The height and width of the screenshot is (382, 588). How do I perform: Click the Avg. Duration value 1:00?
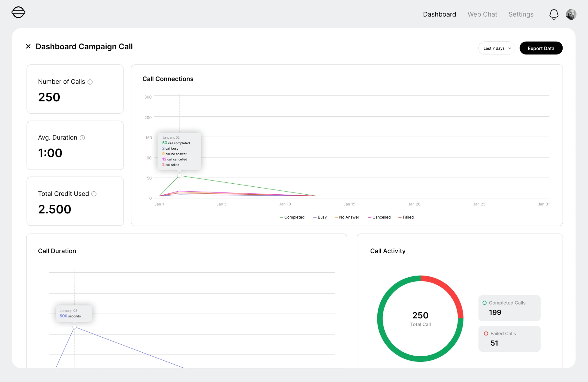pos(50,153)
